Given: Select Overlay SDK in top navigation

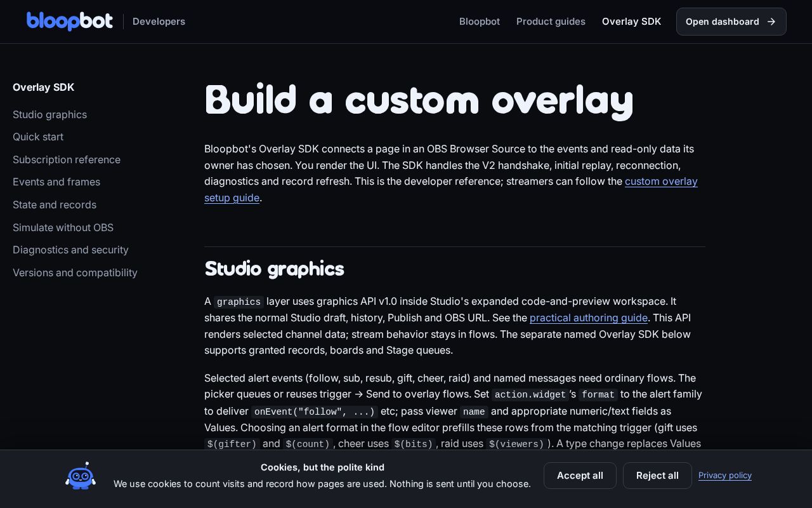Looking at the screenshot, I should 631,22.
